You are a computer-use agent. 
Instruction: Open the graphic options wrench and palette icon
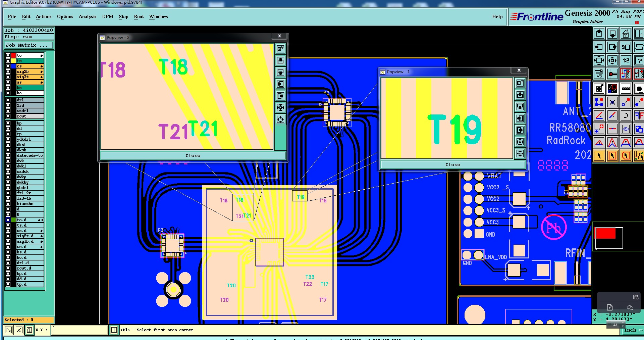pyautogui.click(x=599, y=74)
